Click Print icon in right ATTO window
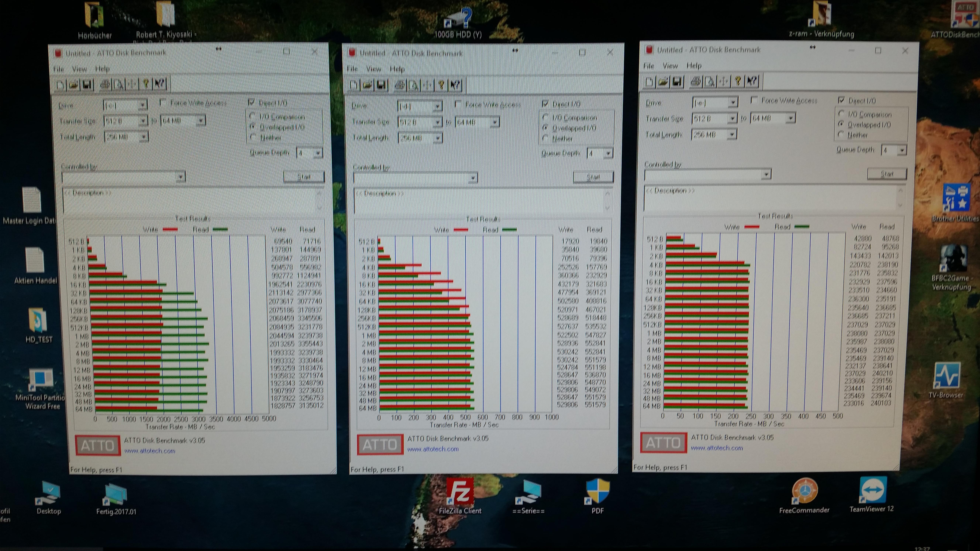 click(695, 81)
